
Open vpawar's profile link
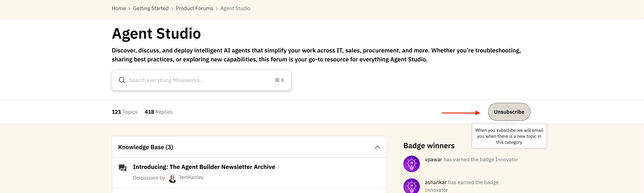coord(433,160)
